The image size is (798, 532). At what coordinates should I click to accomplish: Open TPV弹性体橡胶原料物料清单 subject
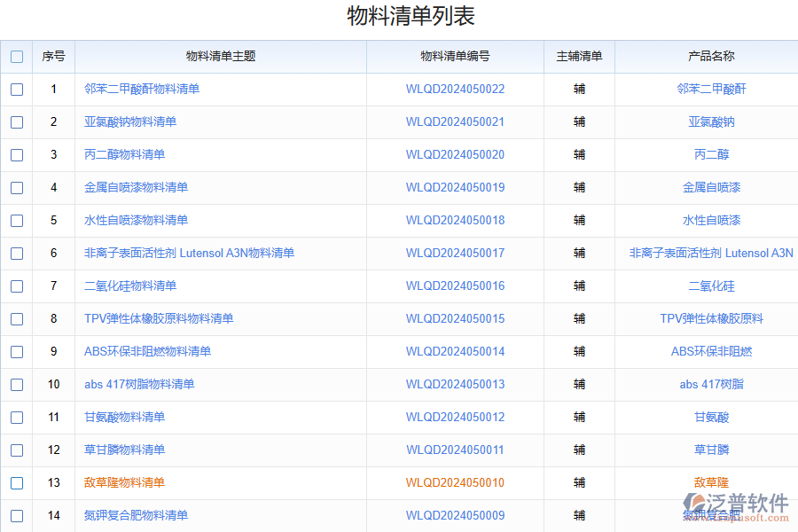pyautogui.click(x=159, y=319)
